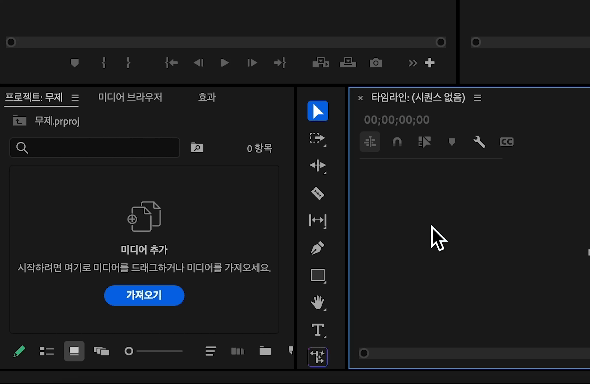The image size is (590, 384).
Task: Select the Hand tool
Action: coord(318,303)
